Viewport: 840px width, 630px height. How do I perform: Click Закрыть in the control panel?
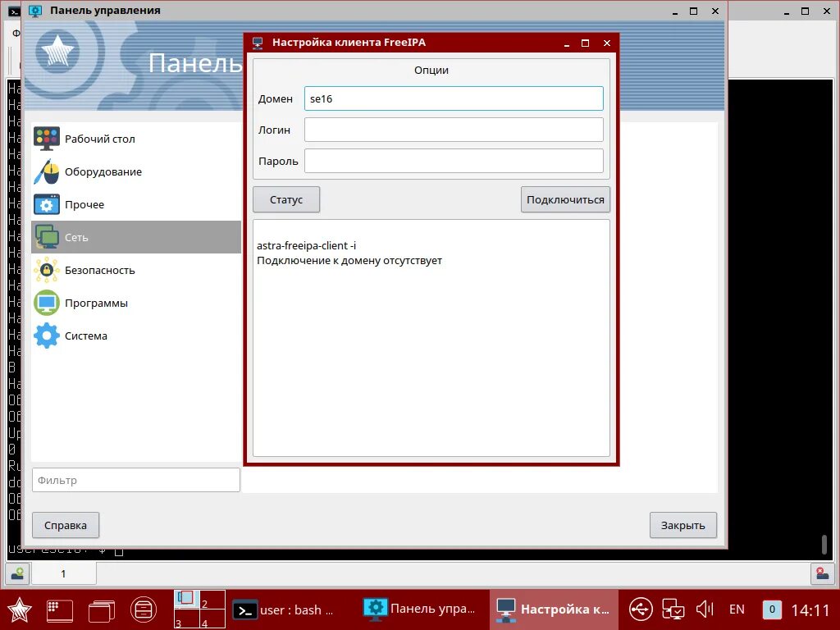click(x=683, y=525)
